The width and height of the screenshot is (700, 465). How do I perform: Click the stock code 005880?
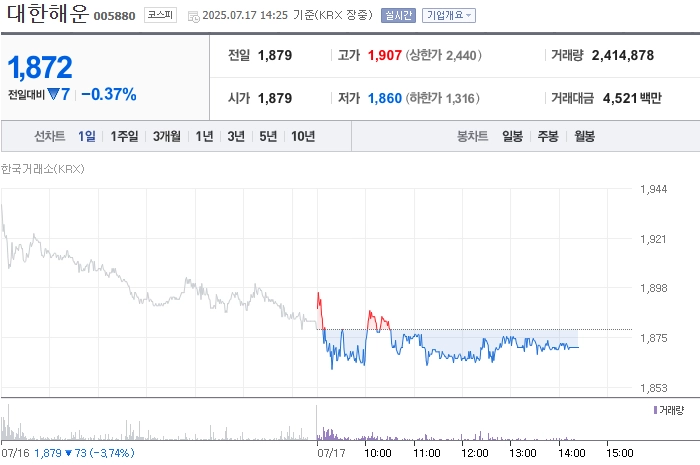click(x=114, y=16)
